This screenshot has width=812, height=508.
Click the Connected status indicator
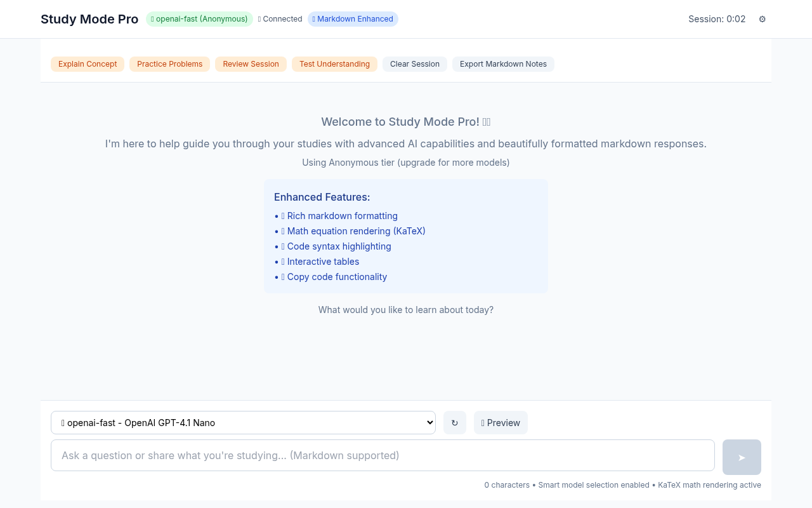[280, 19]
